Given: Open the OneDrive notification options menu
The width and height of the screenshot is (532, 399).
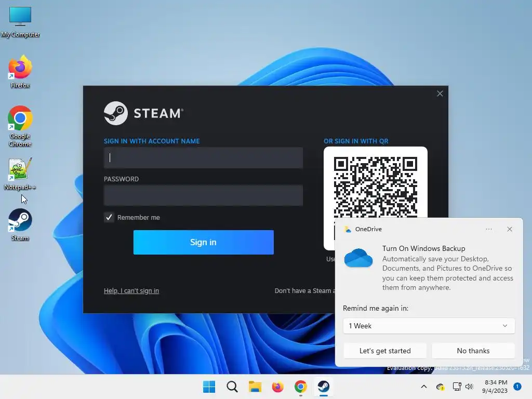Looking at the screenshot, I should 488,229.
